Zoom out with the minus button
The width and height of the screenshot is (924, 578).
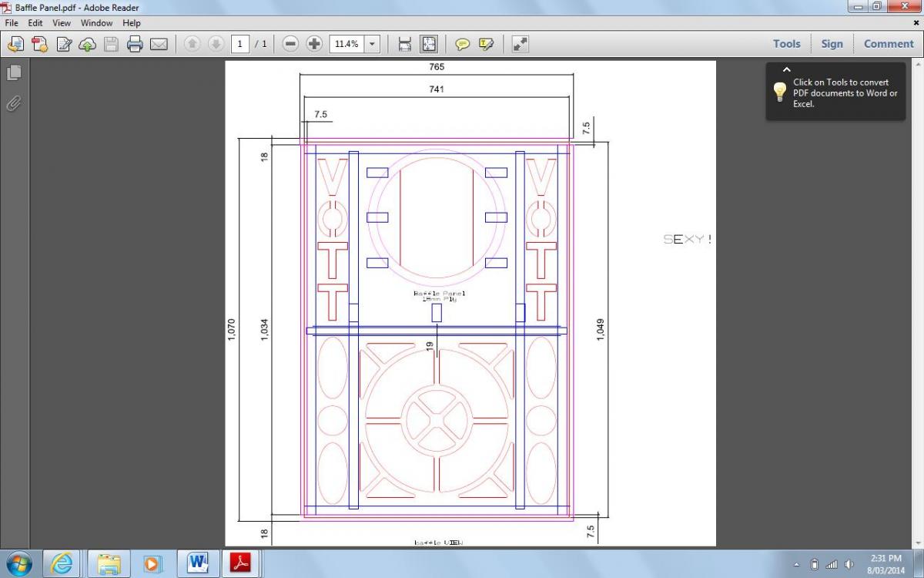point(290,44)
